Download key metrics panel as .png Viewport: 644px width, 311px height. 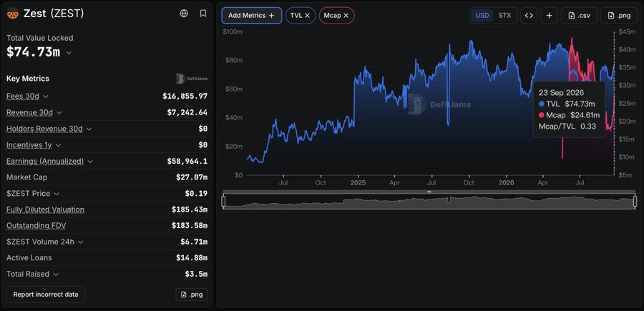point(191,295)
